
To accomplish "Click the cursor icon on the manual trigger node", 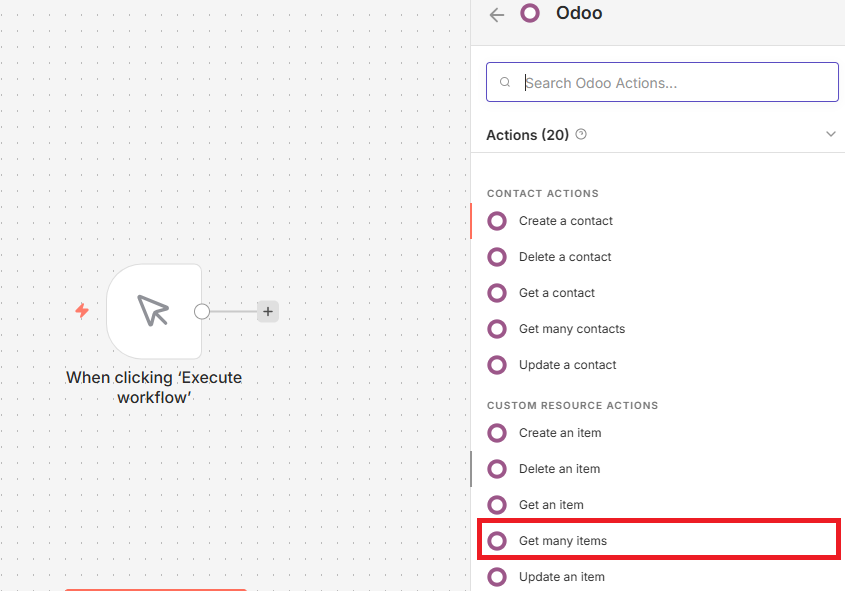I will [154, 312].
